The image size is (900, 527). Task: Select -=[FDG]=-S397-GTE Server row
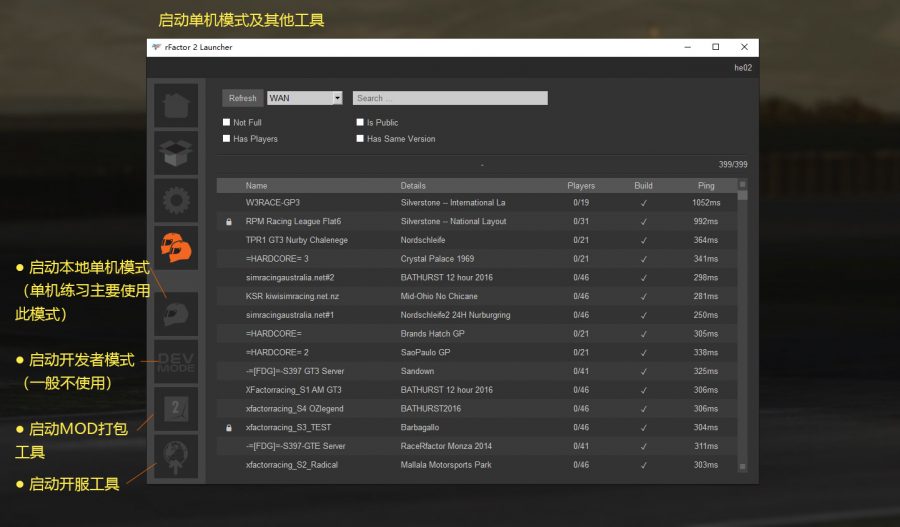click(477, 447)
